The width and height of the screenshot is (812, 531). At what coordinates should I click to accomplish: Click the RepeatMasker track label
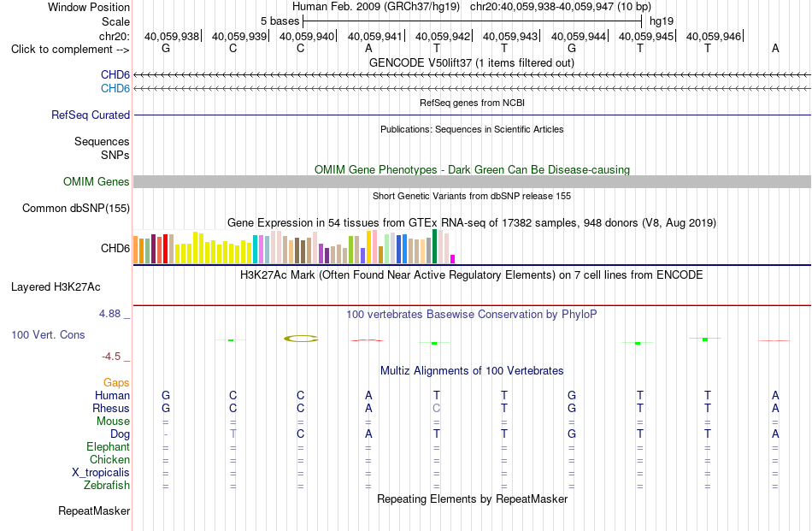pyautogui.click(x=94, y=510)
